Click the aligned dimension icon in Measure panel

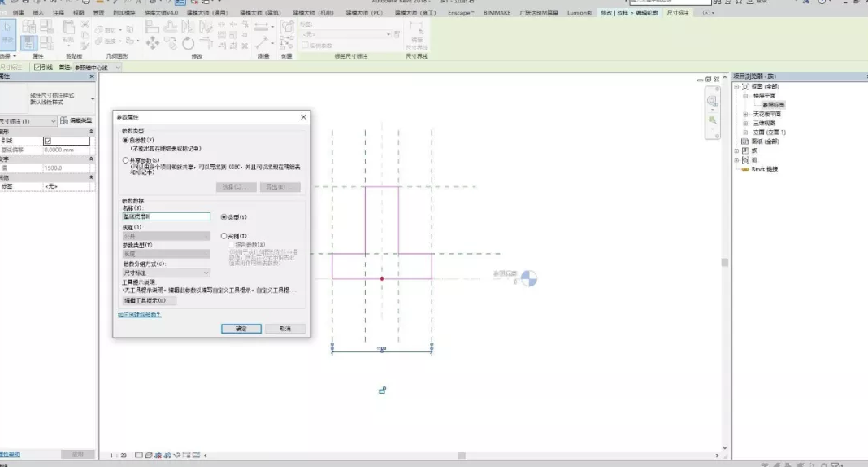click(x=263, y=43)
